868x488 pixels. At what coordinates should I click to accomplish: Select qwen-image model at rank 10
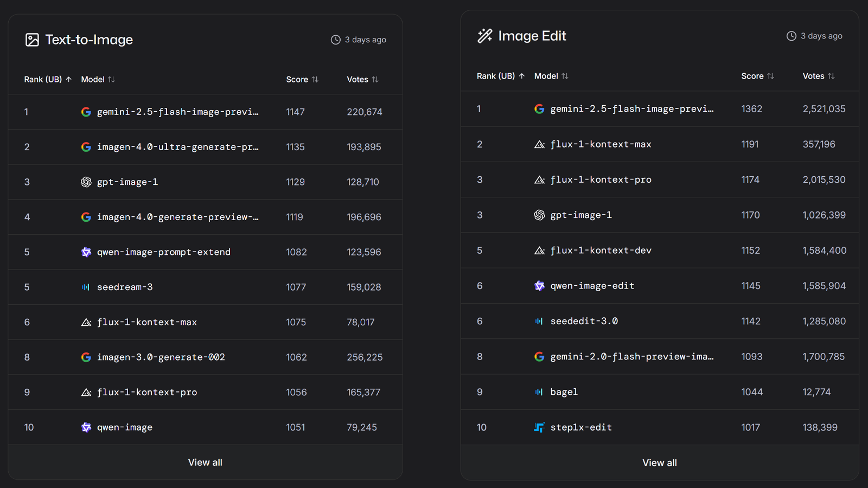click(x=125, y=427)
